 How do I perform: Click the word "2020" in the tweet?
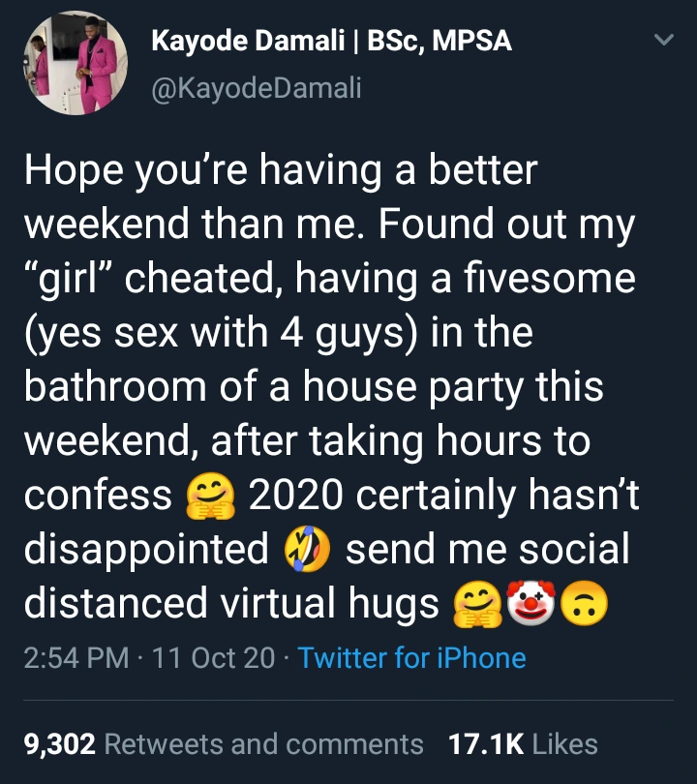[x=290, y=497]
